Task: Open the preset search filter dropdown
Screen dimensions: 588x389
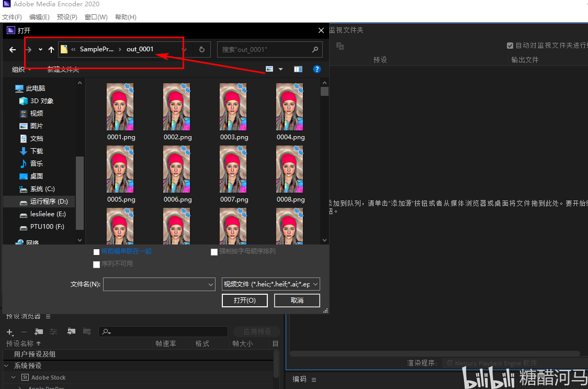Action: 107,332
